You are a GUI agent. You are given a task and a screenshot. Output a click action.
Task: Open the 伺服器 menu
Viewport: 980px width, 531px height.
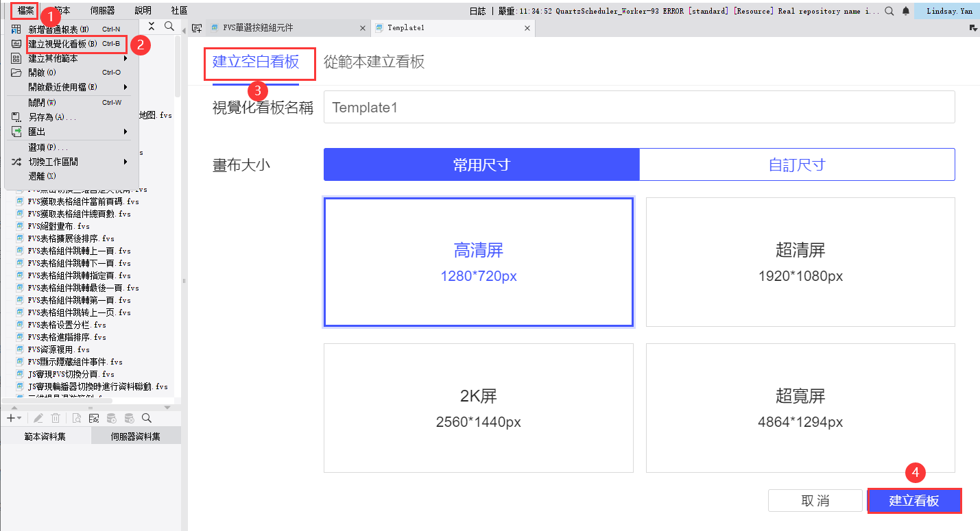(103, 10)
